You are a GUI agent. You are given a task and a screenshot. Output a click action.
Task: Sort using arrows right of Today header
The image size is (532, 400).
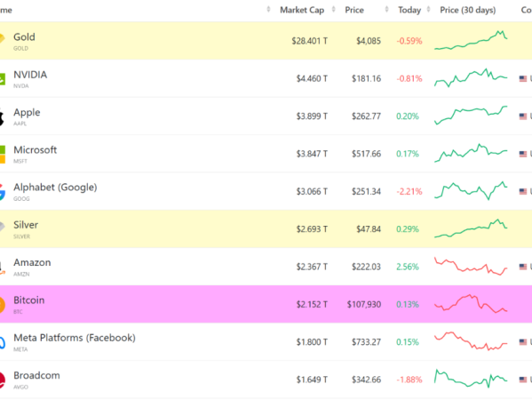(428, 10)
